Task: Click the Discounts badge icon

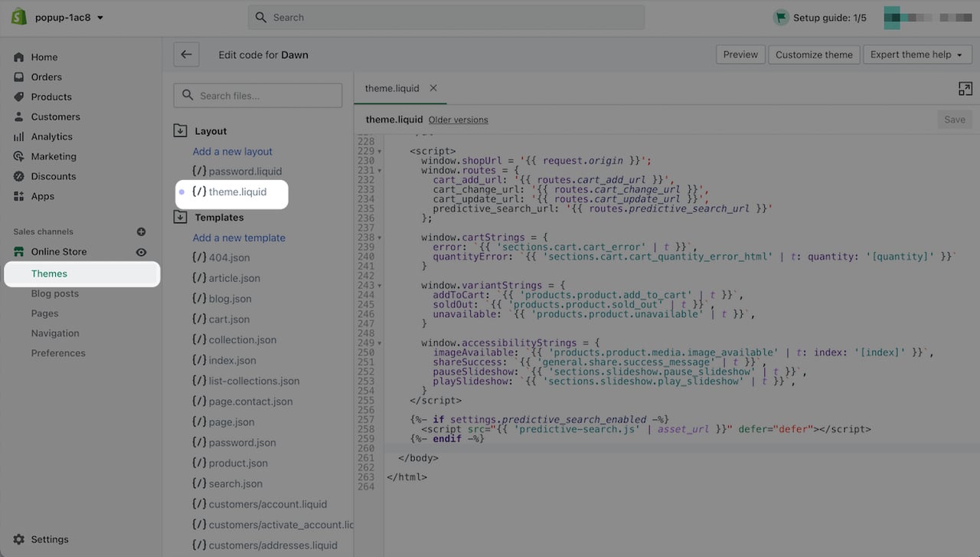Action: (x=19, y=176)
